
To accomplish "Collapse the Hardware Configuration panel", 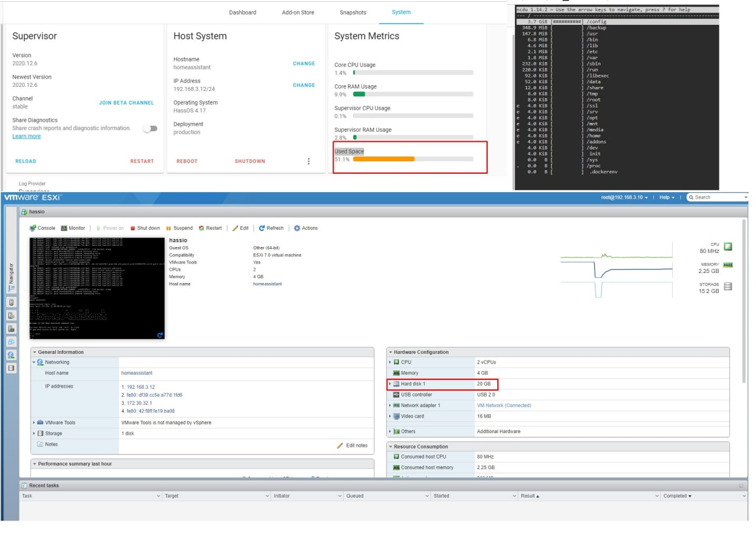I will click(x=390, y=352).
